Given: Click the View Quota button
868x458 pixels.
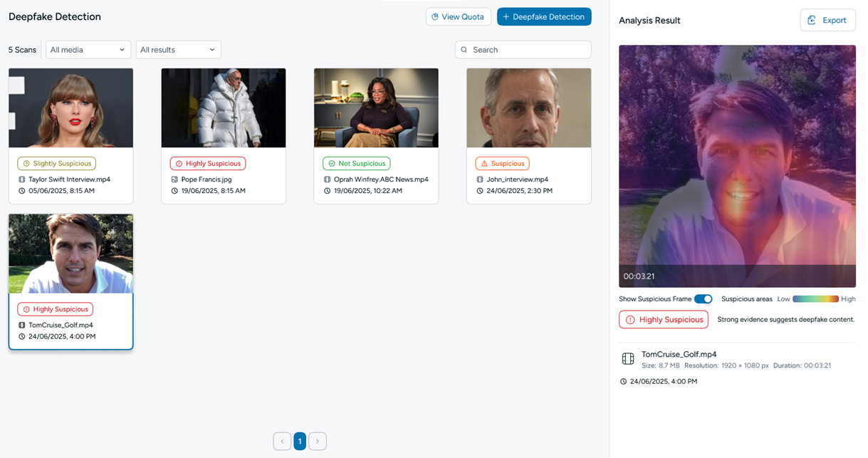Looking at the screenshot, I should [x=458, y=16].
